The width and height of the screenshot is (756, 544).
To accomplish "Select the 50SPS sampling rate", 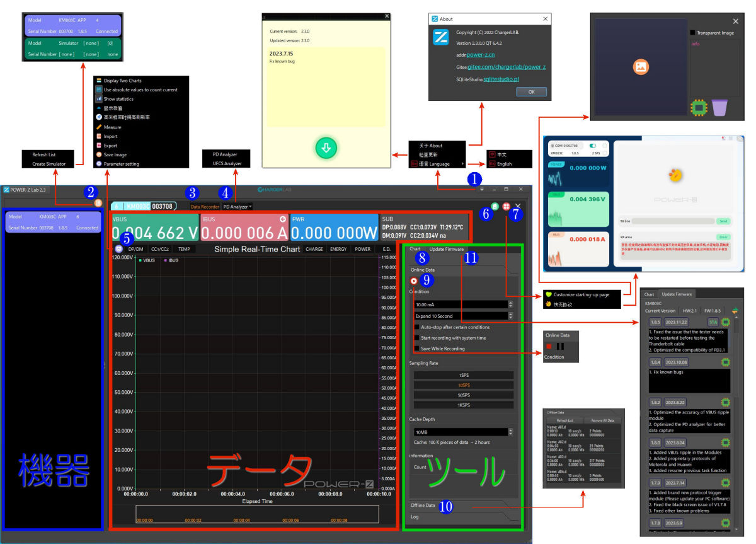I will [x=464, y=395].
